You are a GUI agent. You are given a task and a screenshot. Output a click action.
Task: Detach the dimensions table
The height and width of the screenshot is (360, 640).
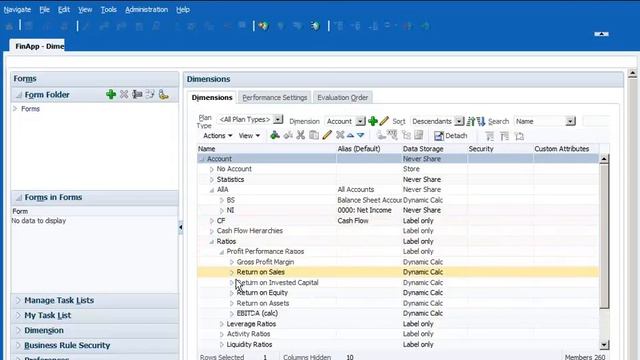451,136
